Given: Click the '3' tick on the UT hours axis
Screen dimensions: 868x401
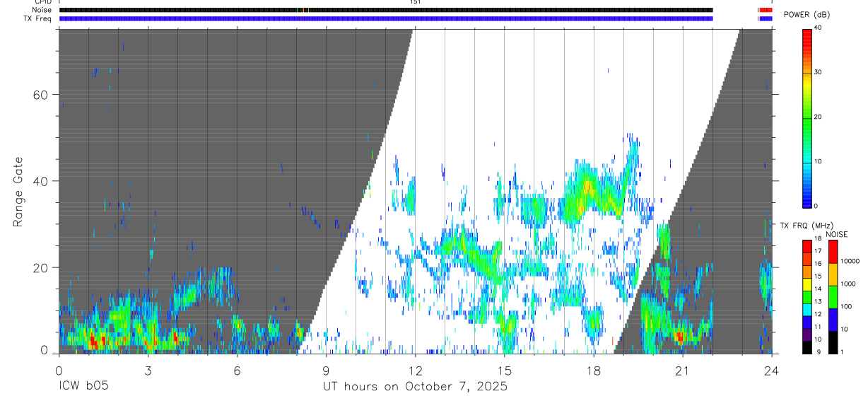Looking at the screenshot, I should (x=148, y=371).
